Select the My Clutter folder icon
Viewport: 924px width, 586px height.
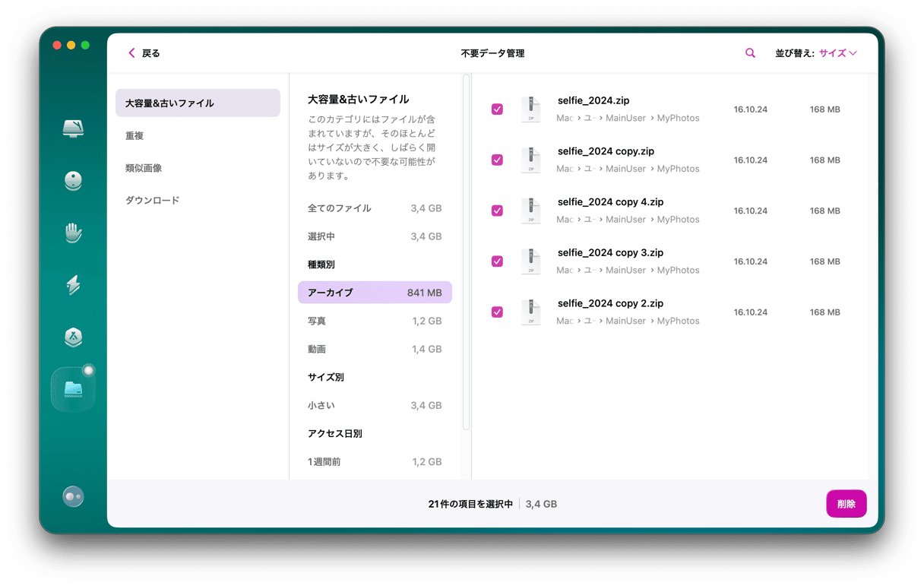point(73,389)
